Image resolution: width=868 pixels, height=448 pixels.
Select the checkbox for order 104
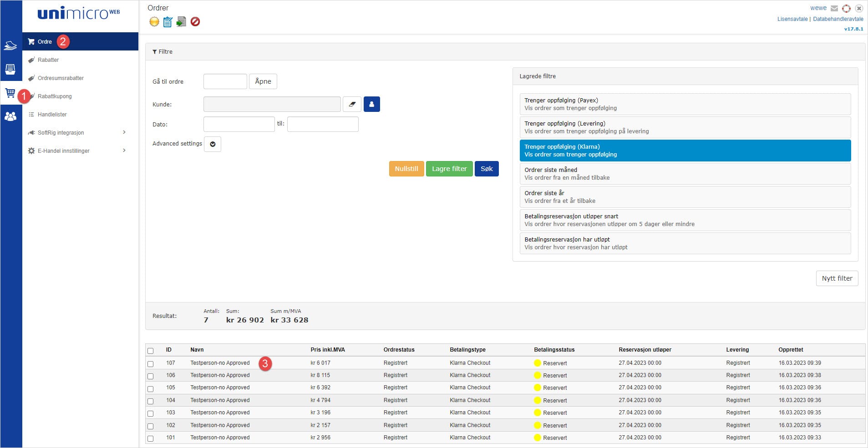click(151, 401)
